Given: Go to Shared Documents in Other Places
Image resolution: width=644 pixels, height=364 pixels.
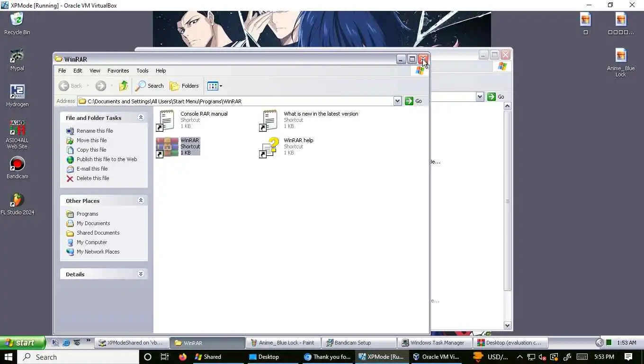Looking at the screenshot, I should 98,233.
